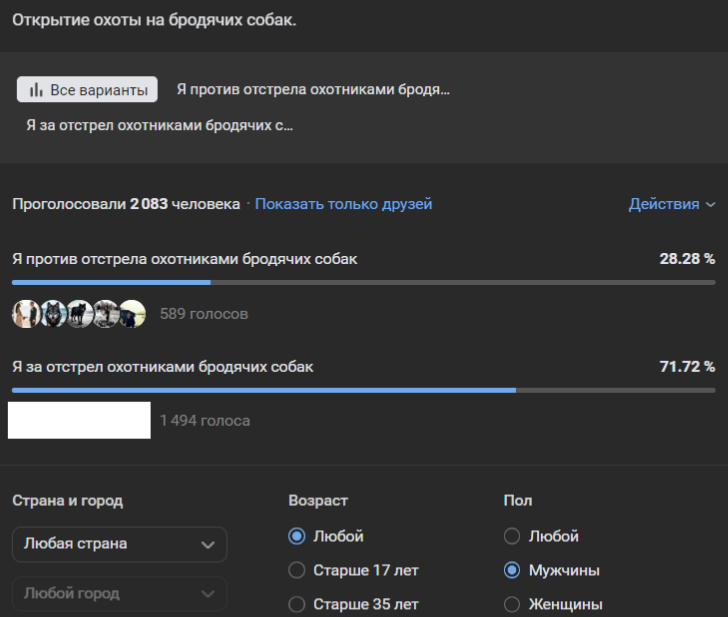Click chevron next to 'Действия'
This screenshot has height=617, width=728.
710,204
